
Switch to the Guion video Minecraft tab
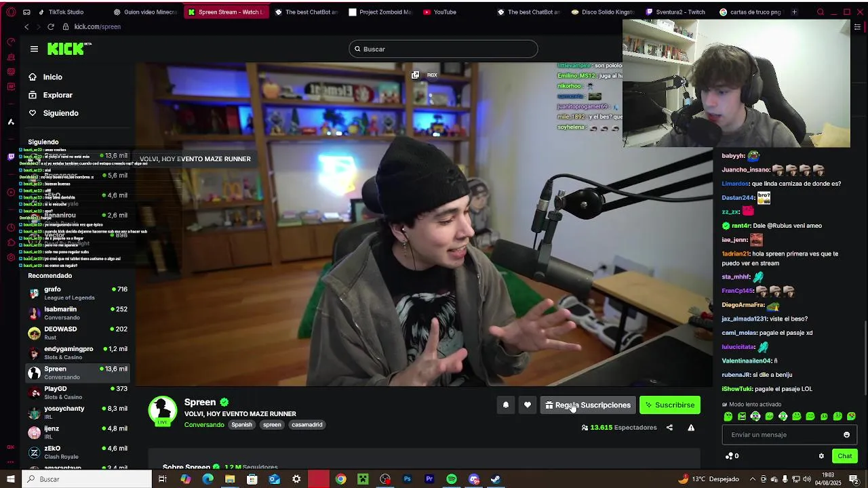[145, 12]
